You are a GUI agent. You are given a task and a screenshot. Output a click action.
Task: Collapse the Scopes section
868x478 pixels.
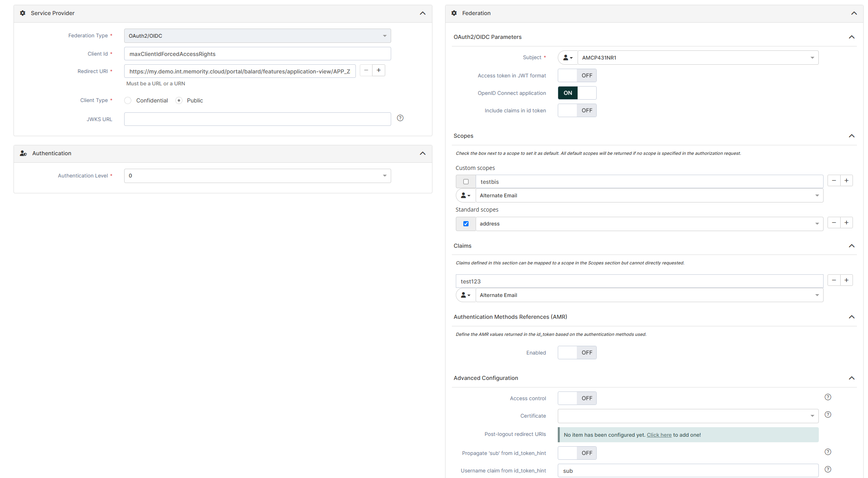[852, 136]
